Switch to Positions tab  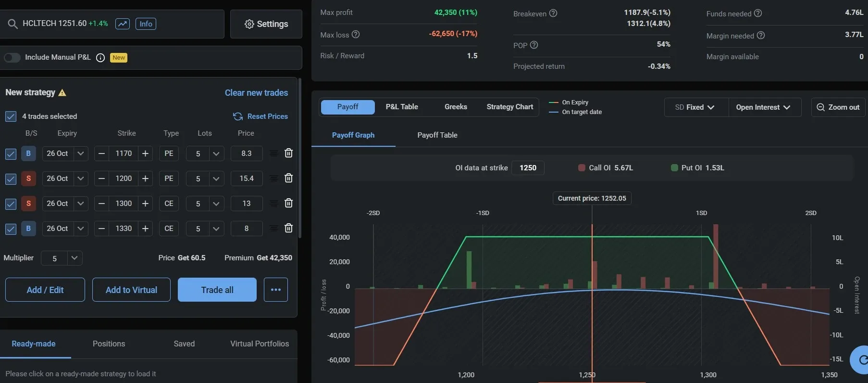click(109, 344)
